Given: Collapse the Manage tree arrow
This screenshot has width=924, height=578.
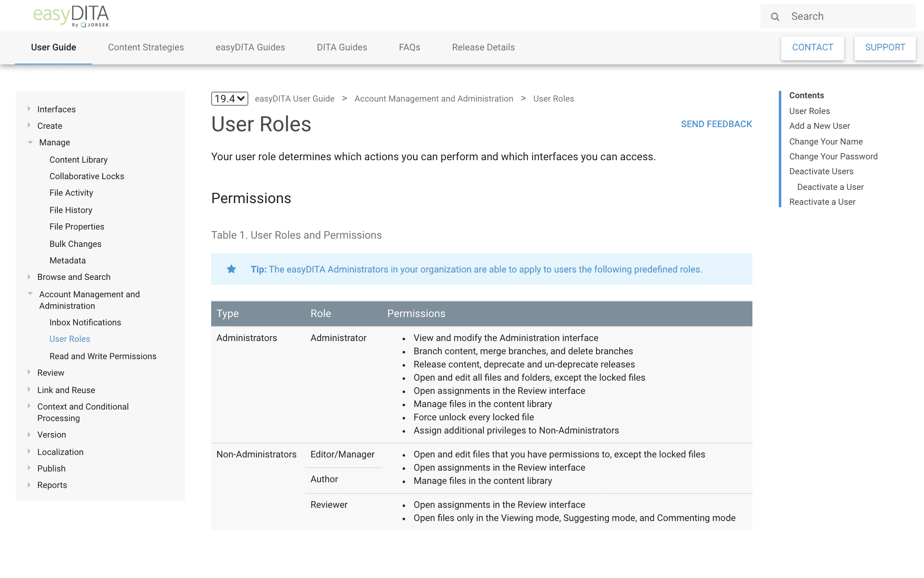Looking at the screenshot, I should (30, 142).
